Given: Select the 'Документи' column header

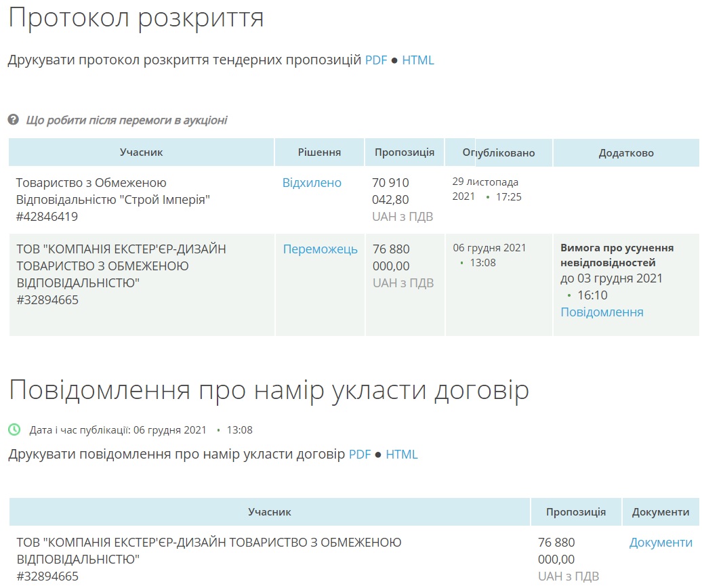Looking at the screenshot, I should coord(661,512).
